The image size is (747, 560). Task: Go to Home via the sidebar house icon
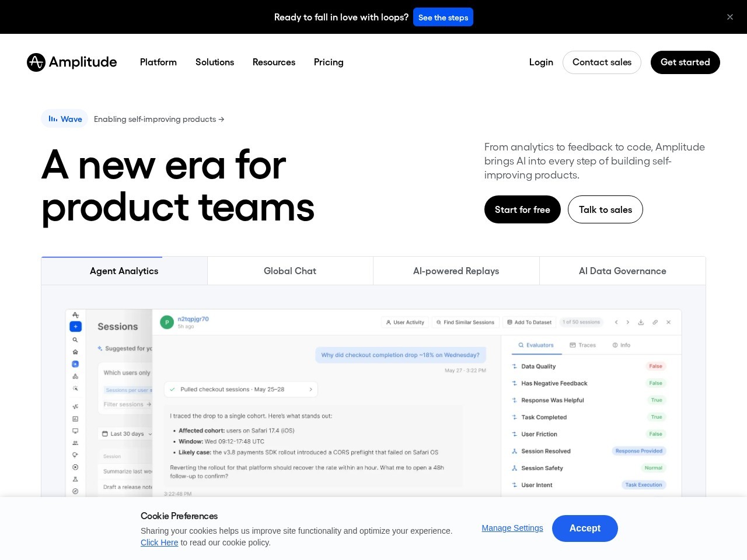(75, 352)
